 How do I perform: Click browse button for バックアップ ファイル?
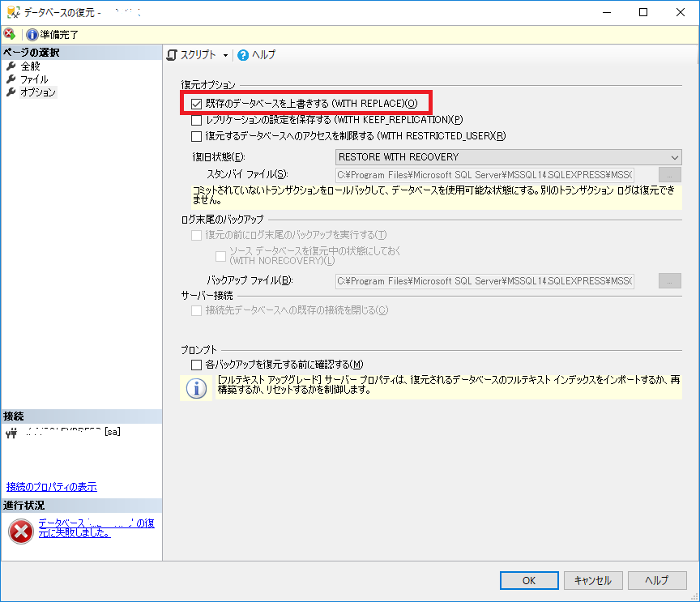(670, 281)
